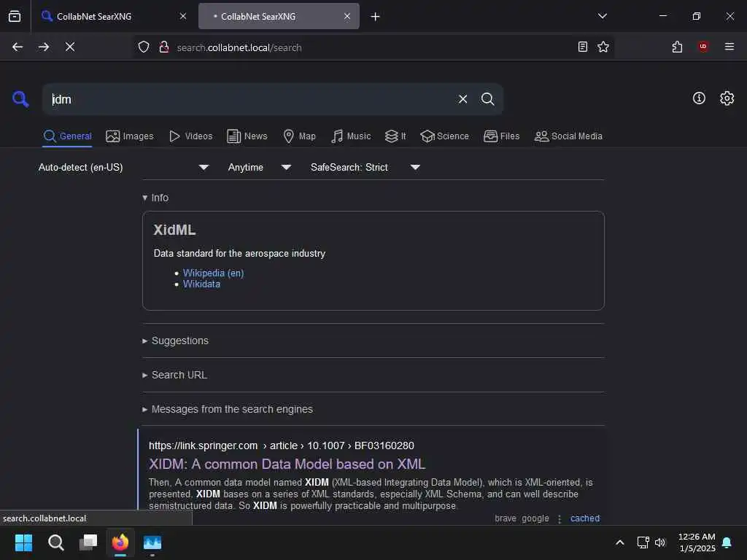Screen dimensions: 747x560
Task: Click in the search query field
Action: (x=250, y=99)
